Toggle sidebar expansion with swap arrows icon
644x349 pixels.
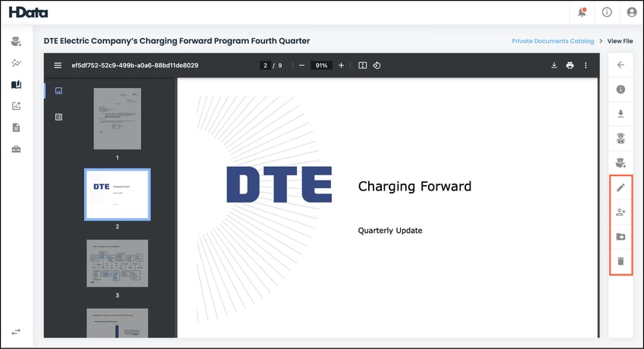click(x=16, y=332)
